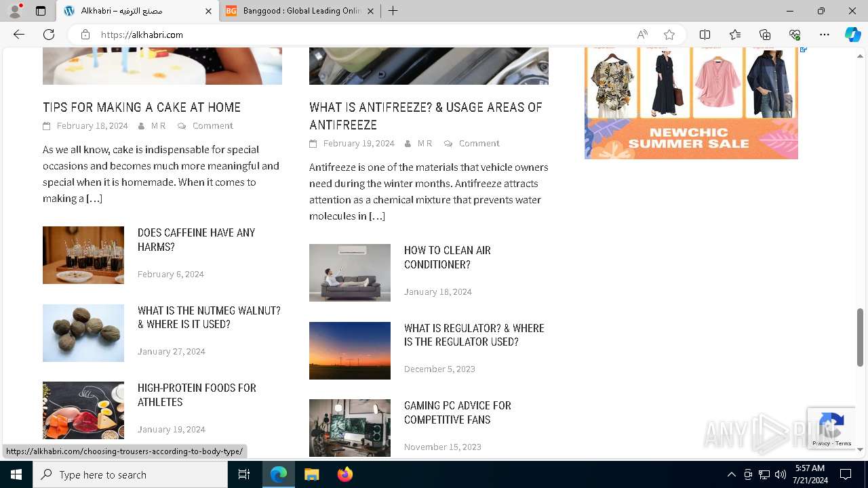
Task: Open File Explorer from the taskbar
Action: 311,474
